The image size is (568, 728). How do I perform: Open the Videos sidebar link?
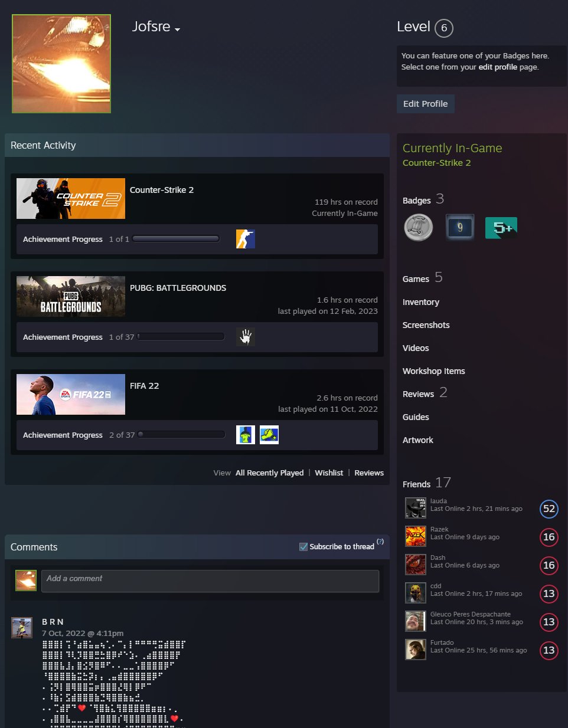click(x=416, y=348)
